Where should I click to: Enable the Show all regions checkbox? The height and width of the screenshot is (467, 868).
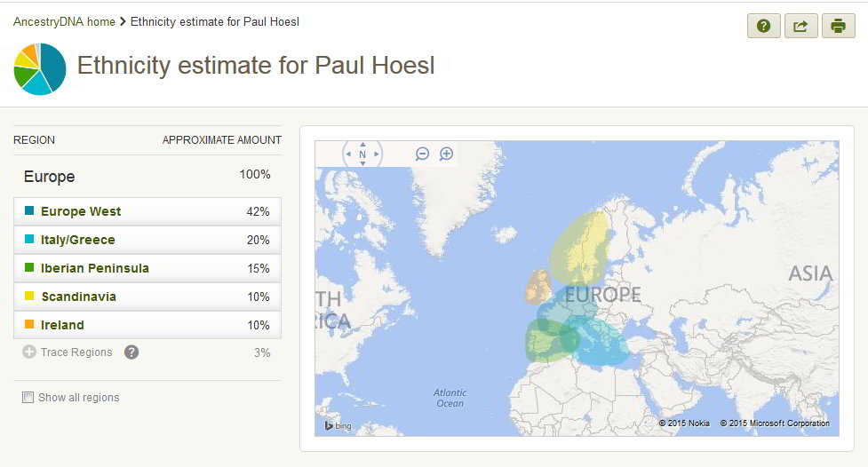(28, 397)
